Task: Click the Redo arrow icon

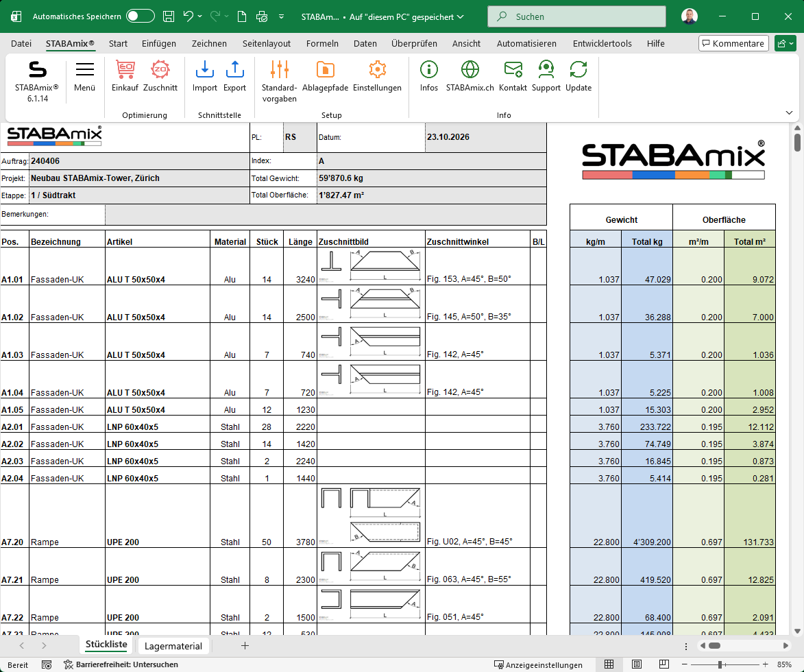Action: point(215,16)
